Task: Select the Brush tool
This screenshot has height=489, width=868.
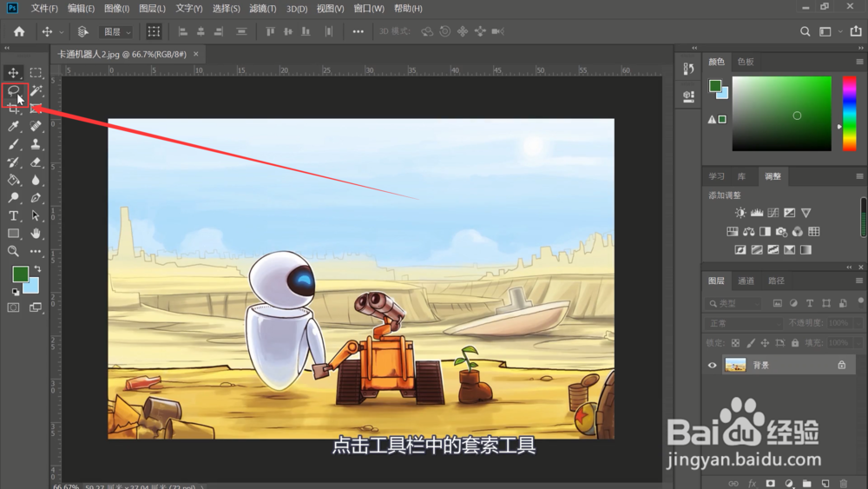Action: click(x=13, y=144)
